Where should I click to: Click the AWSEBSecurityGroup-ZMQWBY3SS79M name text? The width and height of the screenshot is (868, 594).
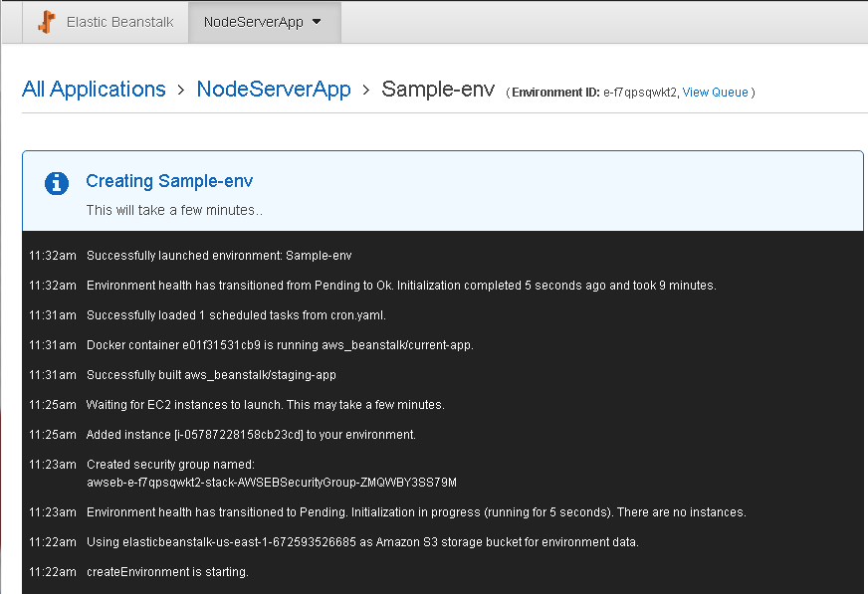click(x=272, y=483)
